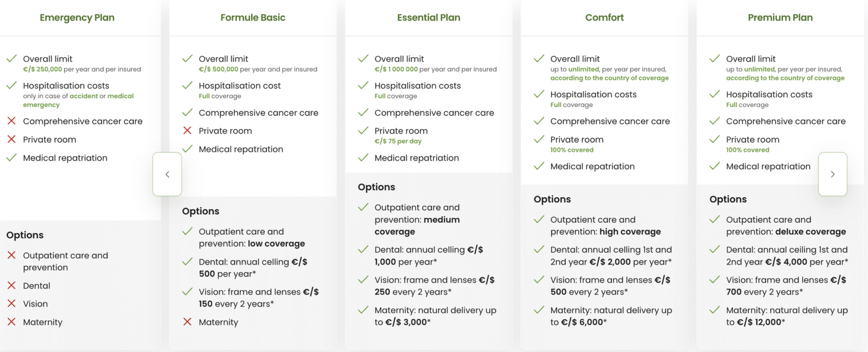This screenshot has width=868, height=352.
Task: Open the Premium Plan title
Action: click(x=780, y=17)
